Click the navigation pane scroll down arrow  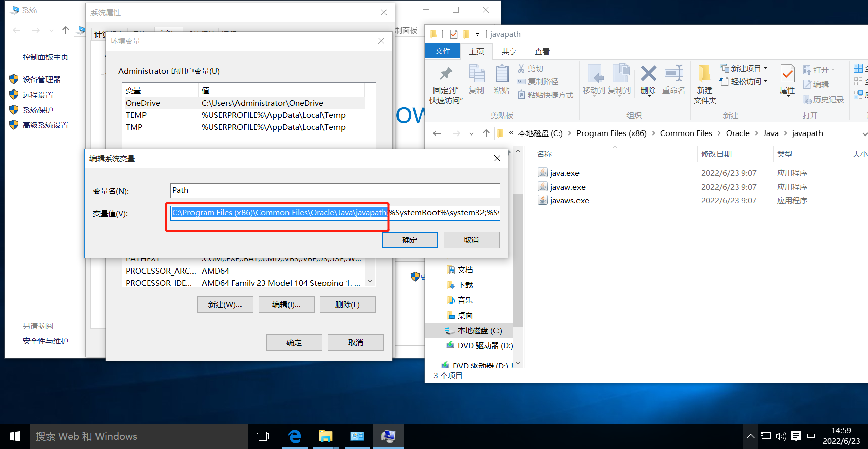point(518,363)
